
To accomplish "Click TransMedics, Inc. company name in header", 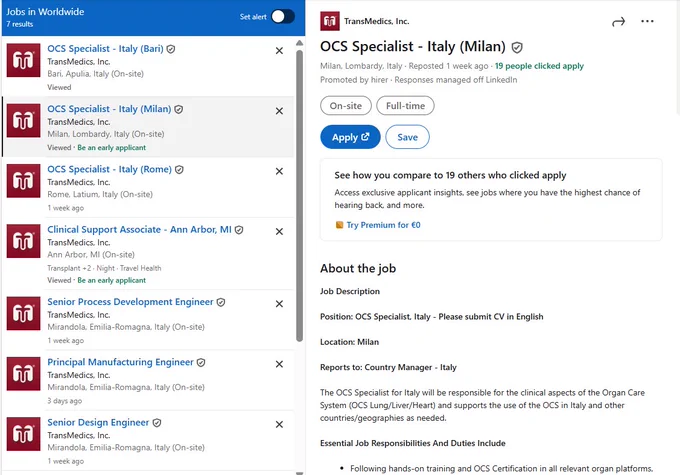I will click(x=376, y=21).
